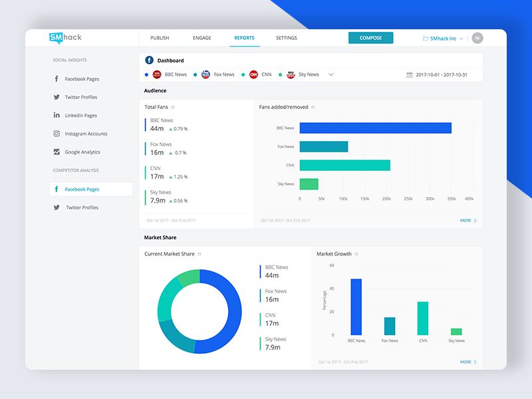
Task: Toggle Sky News page in dashboard legend
Action: [303, 74]
